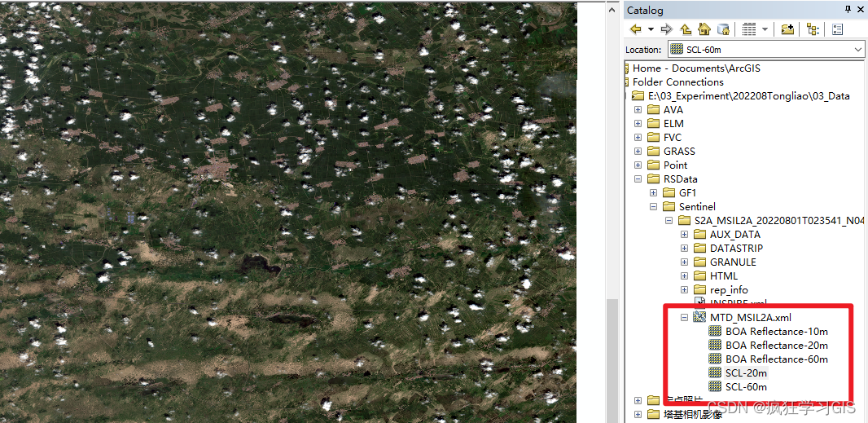Select the AVA folder label
868x423 pixels.
point(673,110)
